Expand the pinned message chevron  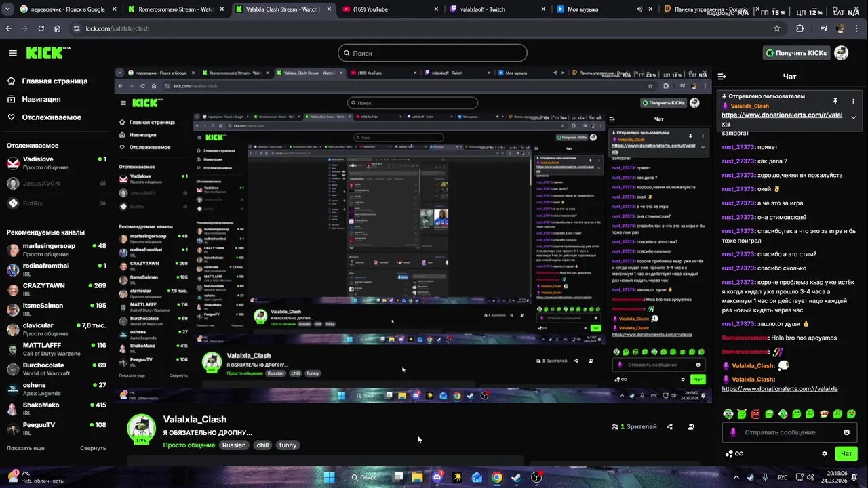(x=853, y=117)
